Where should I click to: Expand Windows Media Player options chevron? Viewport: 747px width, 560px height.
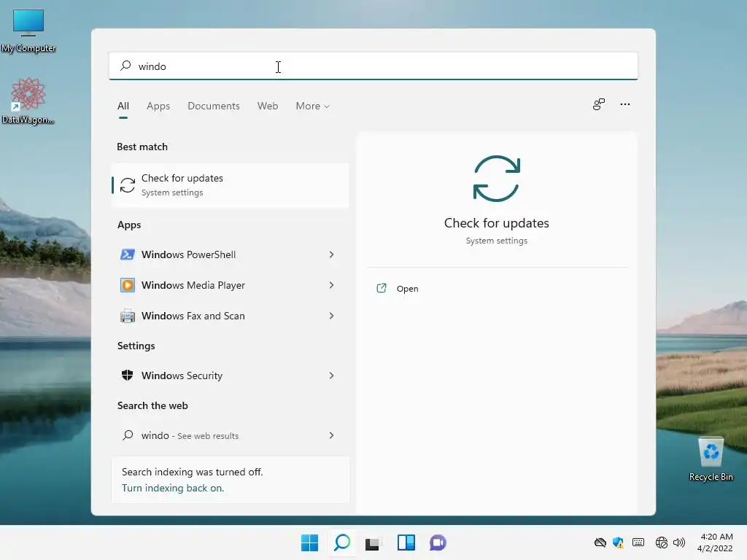(332, 285)
